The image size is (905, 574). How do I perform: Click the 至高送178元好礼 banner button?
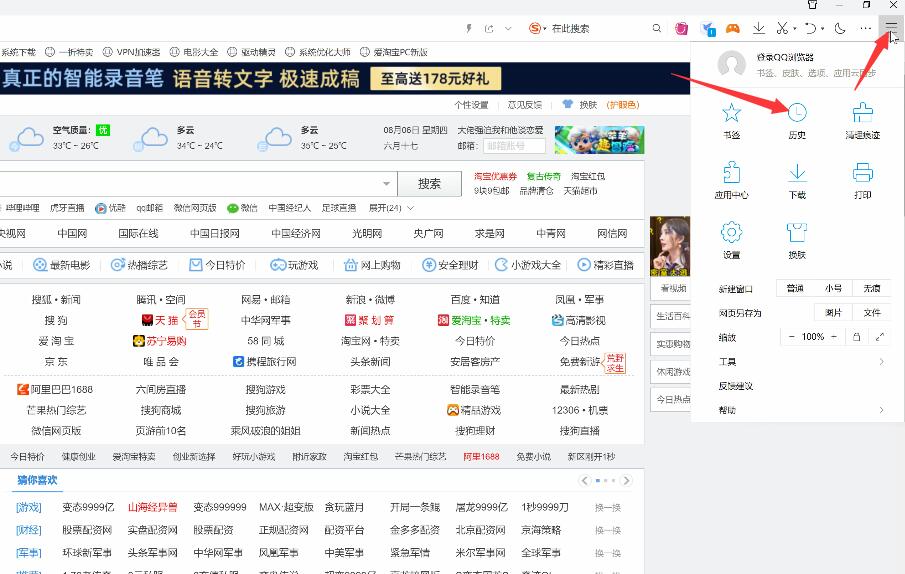(x=435, y=79)
